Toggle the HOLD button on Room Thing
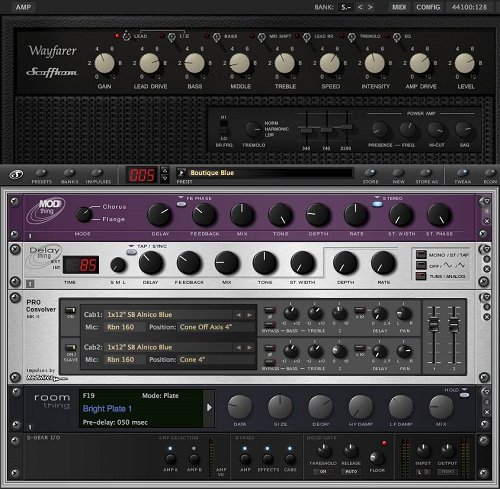This screenshot has width=500, height=489. (x=464, y=395)
